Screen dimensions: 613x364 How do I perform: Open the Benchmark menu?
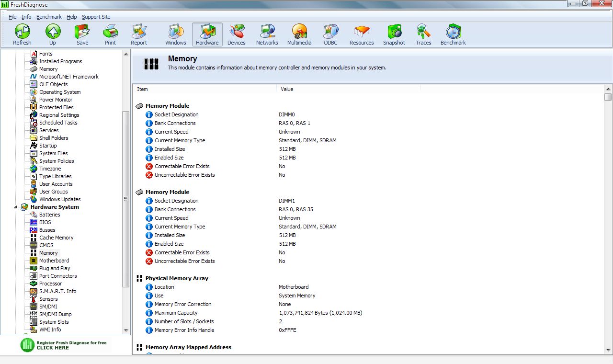[x=49, y=17]
